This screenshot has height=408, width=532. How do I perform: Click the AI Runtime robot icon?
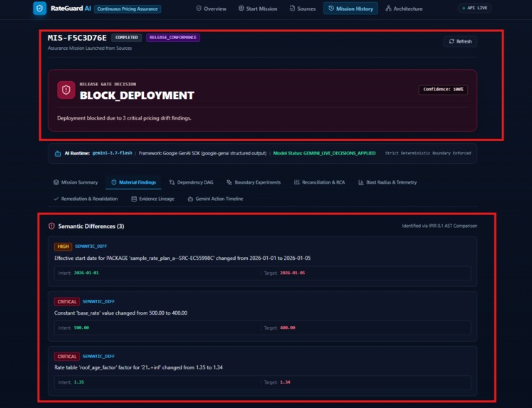[58, 154]
